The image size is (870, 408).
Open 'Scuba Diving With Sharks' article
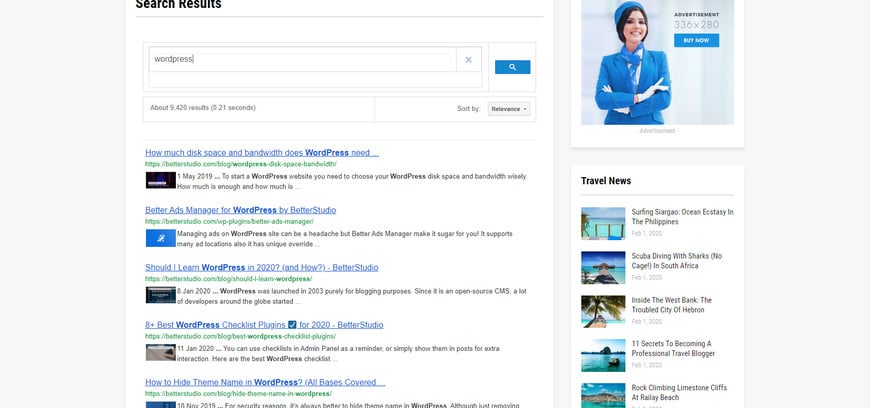pyautogui.click(x=677, y=261)
